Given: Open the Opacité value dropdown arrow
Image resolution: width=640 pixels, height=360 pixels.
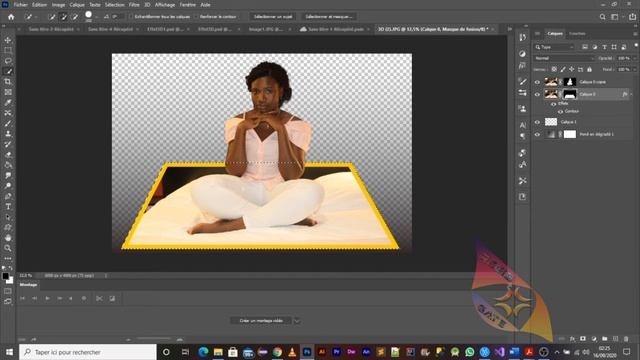Looking at the screenshot, I should [635, 58].
